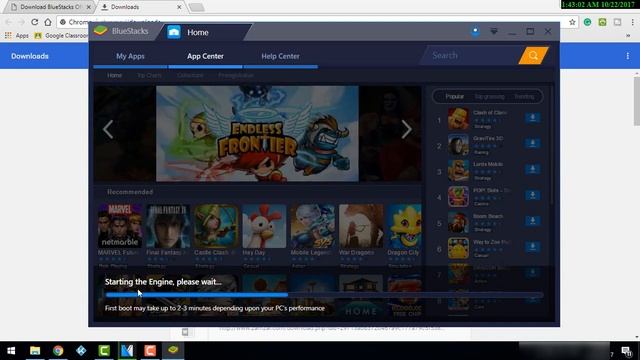Select the Popular ranking tab
The height and width of the screenshot is (360, 640).
click(454, 97)
